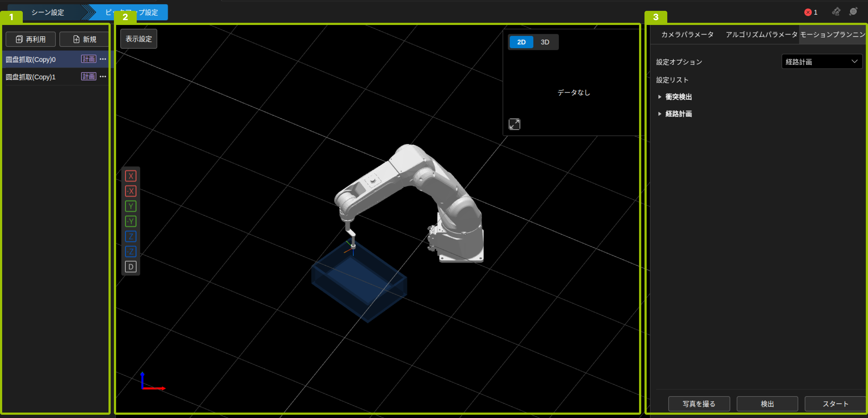This screenshot has width=868, height=418.
Task: Open the アルゴリズムパラメータ tab
Action: (x=761, y=35)
